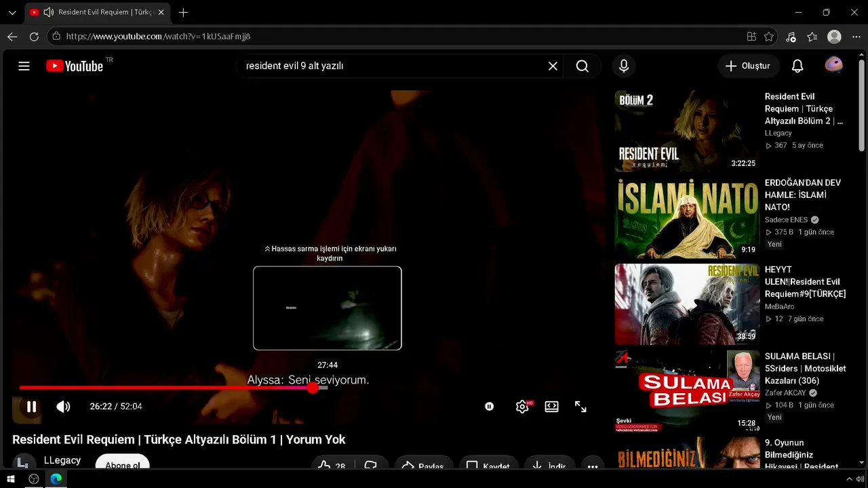Mute the video volume
The height and width of the screenshot is (488, 868).
[63, 407]
